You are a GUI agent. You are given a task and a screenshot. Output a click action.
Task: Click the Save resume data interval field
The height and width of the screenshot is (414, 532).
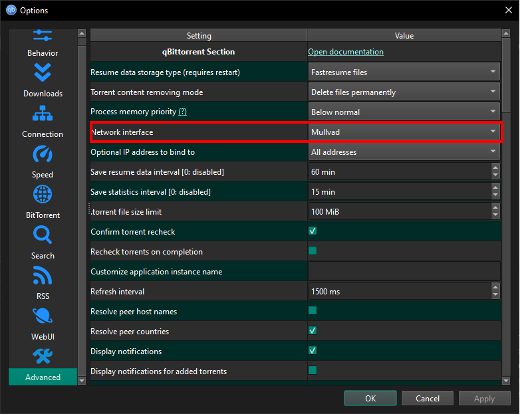pos(400,172)
